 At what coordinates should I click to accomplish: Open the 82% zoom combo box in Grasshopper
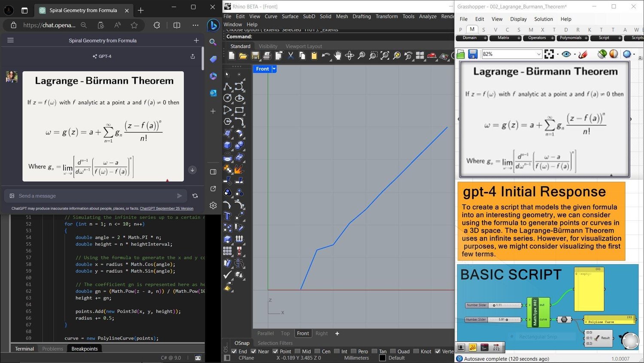click(512, 54)
